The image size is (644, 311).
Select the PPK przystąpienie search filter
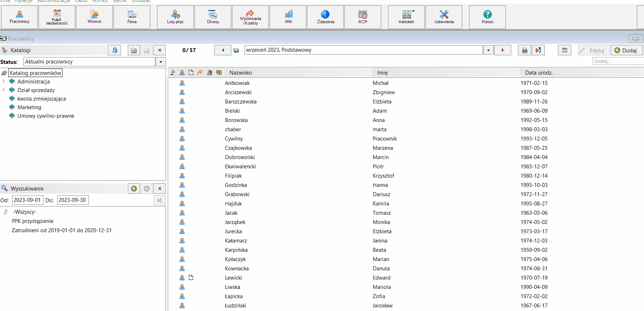coord(32,221)
